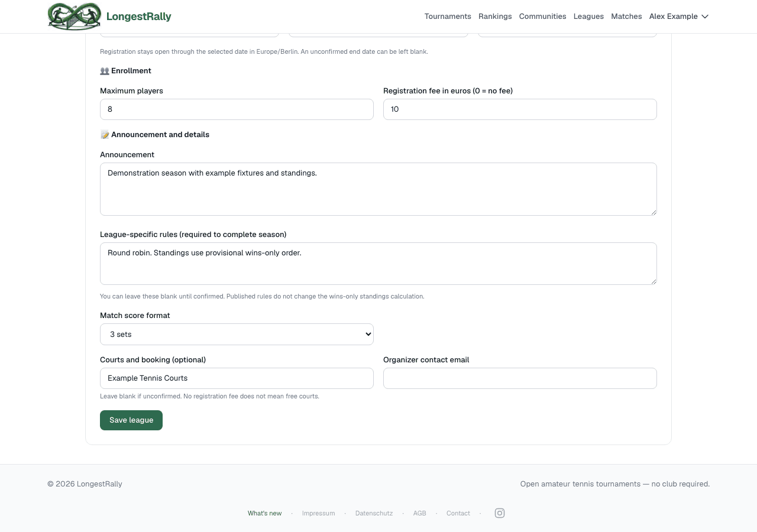Viewport: 757px width, 532px height.
Task: Click the Match score format label
Action: [135, 316]
